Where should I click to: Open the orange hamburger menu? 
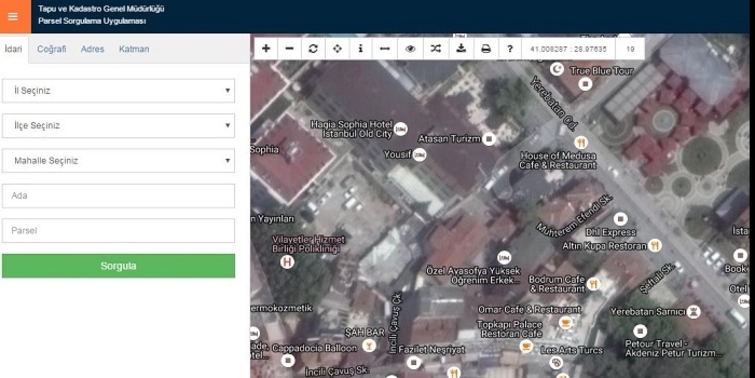tap(15, 16)
